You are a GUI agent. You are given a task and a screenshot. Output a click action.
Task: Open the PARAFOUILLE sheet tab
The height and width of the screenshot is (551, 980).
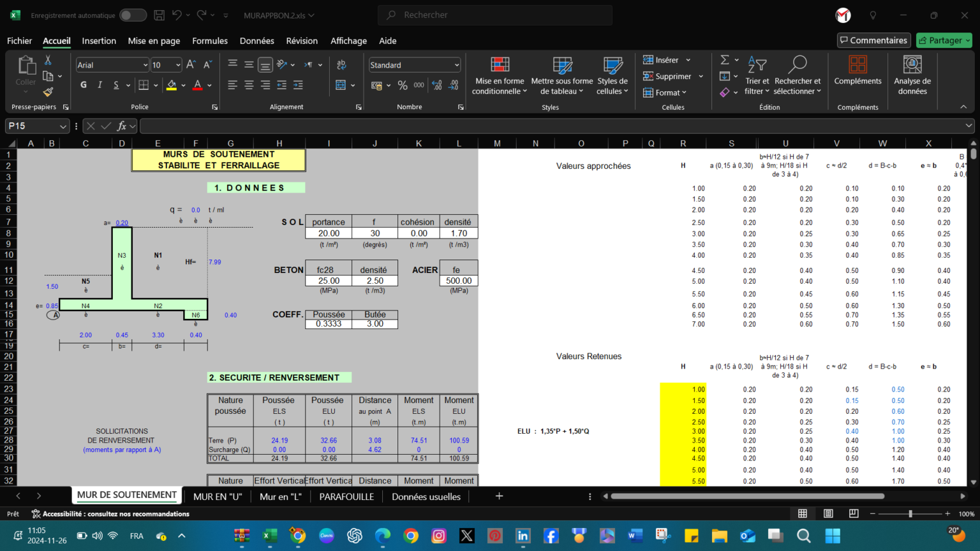coord(346,496)
